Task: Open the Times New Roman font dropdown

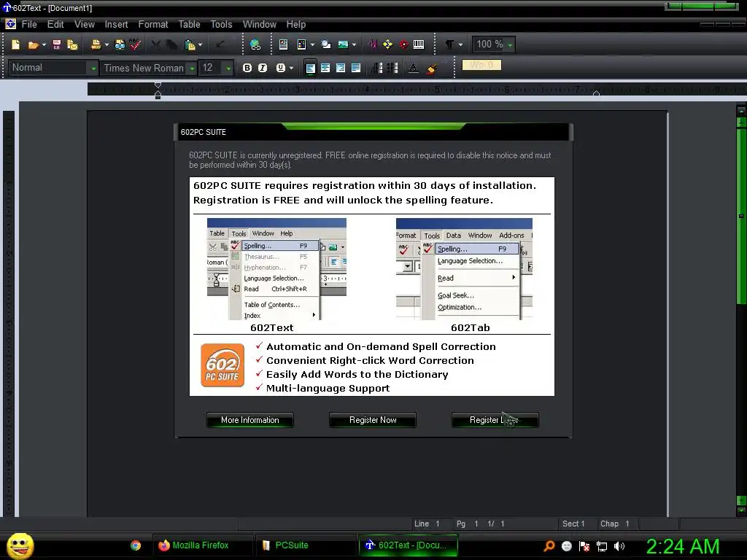Action: click(192, 69)
